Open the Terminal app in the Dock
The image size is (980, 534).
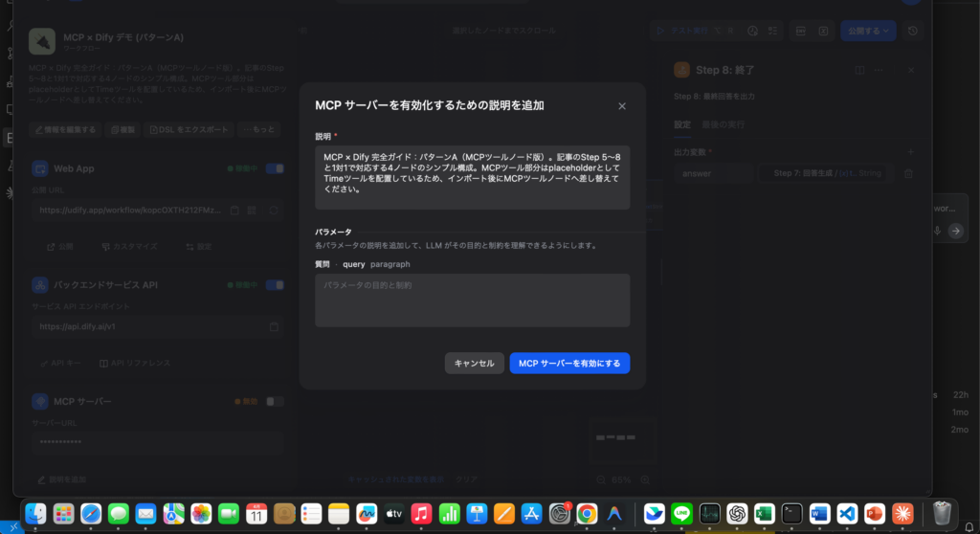791,514
